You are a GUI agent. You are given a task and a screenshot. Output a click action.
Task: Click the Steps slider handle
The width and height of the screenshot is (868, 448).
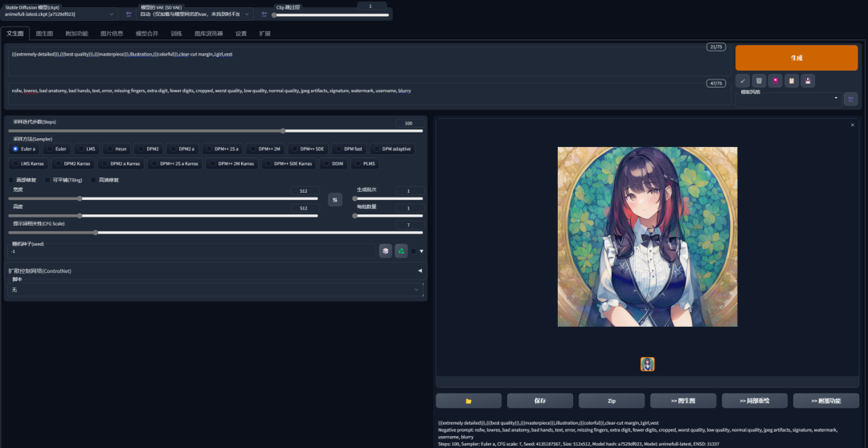pyautogui.click(x=283, y=131)
